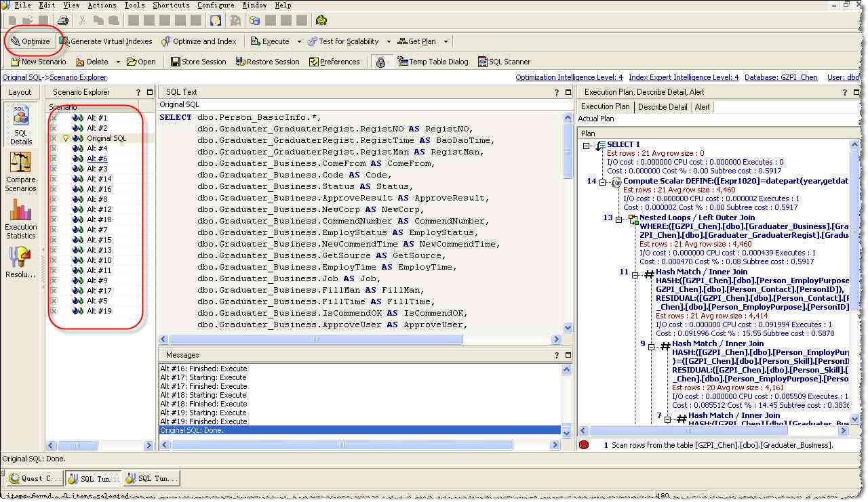Screen dimensions: 868x502
Task: Click Index Expert Intelligence Level: 4 link
Action: point(684,78)
